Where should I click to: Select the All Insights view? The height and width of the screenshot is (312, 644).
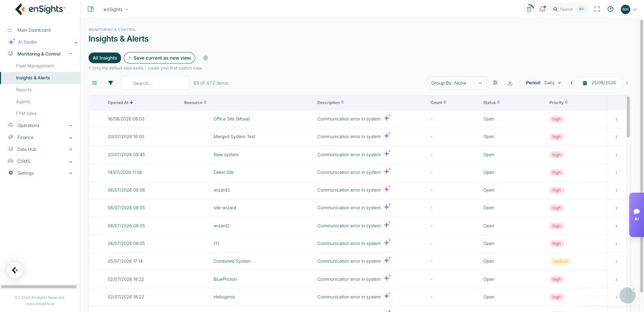point(105,58)
